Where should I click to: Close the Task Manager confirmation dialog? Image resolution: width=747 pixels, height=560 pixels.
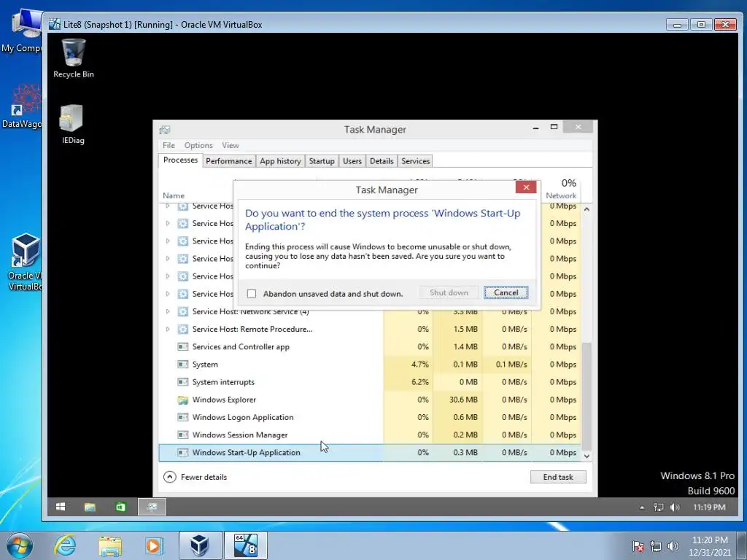coord(526,187)
